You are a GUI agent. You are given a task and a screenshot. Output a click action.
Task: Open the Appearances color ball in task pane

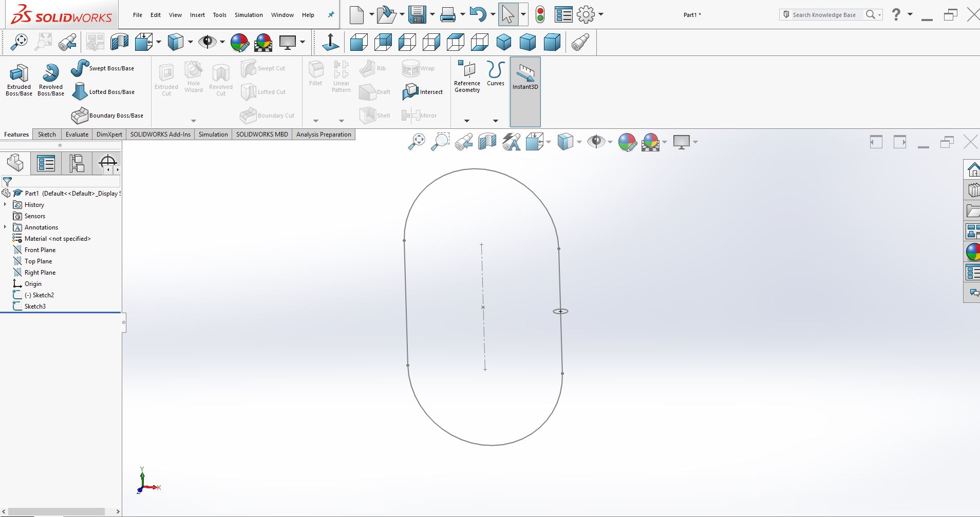973,252
